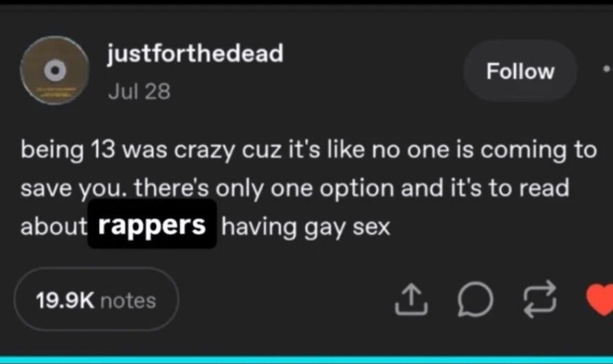Open the Jul 28 post permalink
Image resolution: width=613 pixels, height=364 pixels.
(140, 92)
